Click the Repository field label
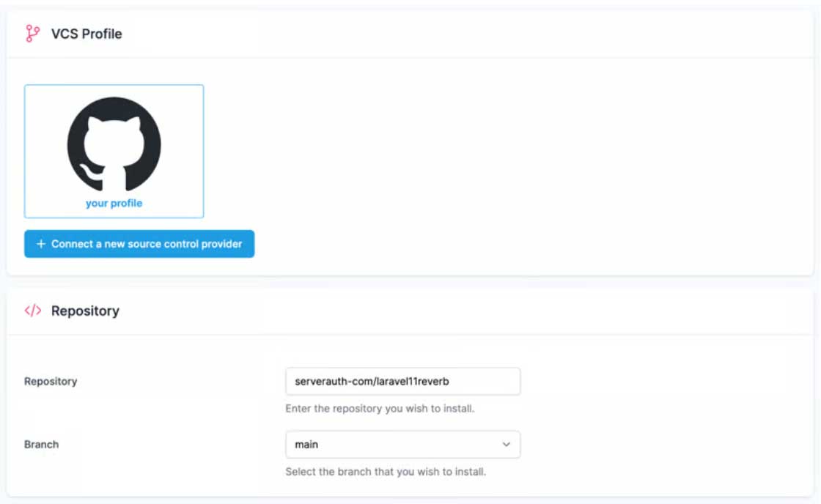 point(51,382)
